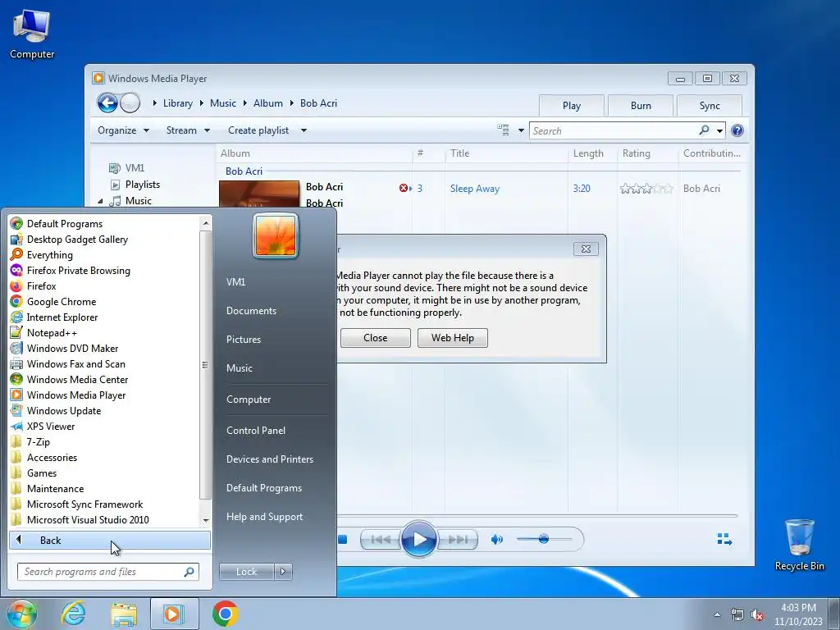The width and height of the screenshot is (840, 630).
Task: Click the View options icon beside search
Action: [x=503, y=130]
